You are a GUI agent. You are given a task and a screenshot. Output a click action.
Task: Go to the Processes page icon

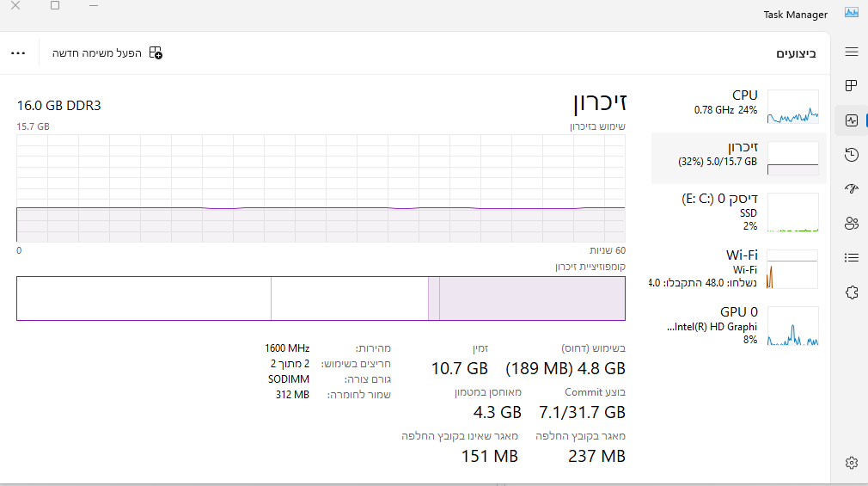[x=852, y=85]
